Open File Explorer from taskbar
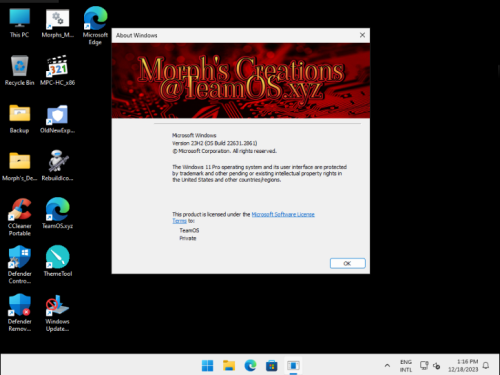This screenshot has height=375, width=500. click(x=229, y=366)
